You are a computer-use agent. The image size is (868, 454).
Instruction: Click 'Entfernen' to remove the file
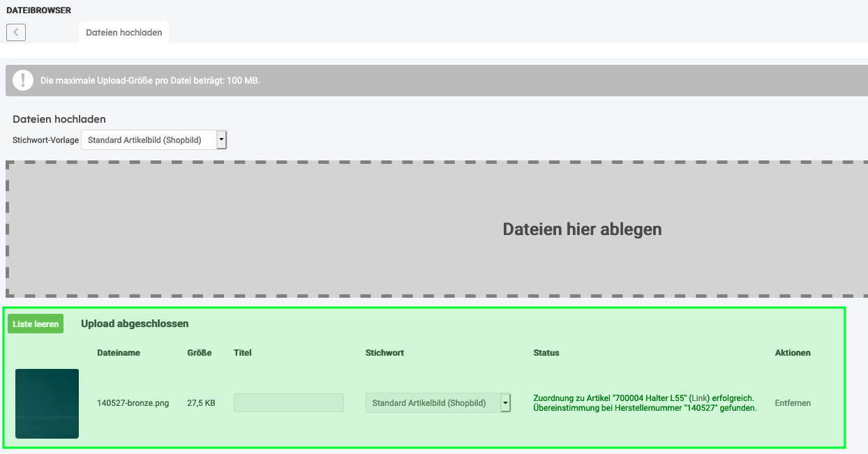pos(793,403)
